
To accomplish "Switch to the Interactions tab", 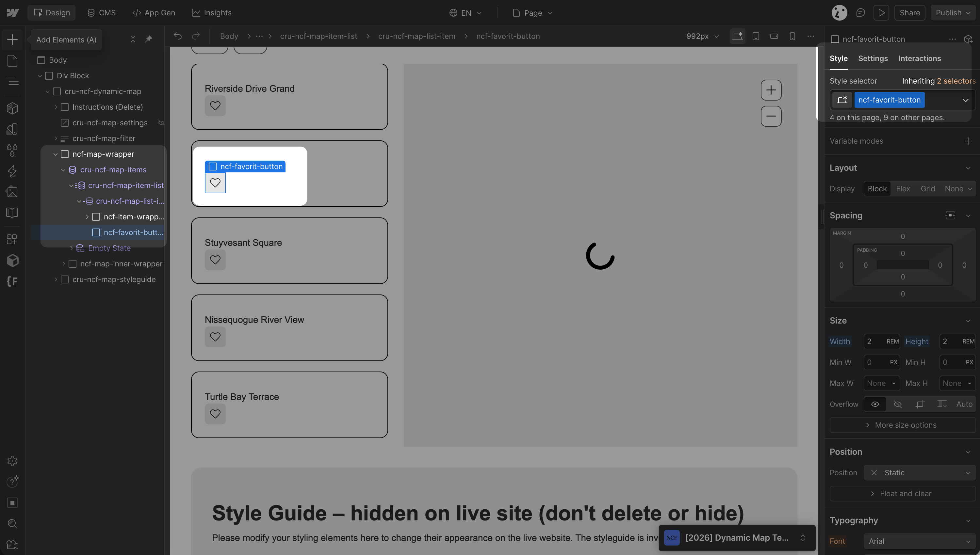I will [x=919, y=58].
